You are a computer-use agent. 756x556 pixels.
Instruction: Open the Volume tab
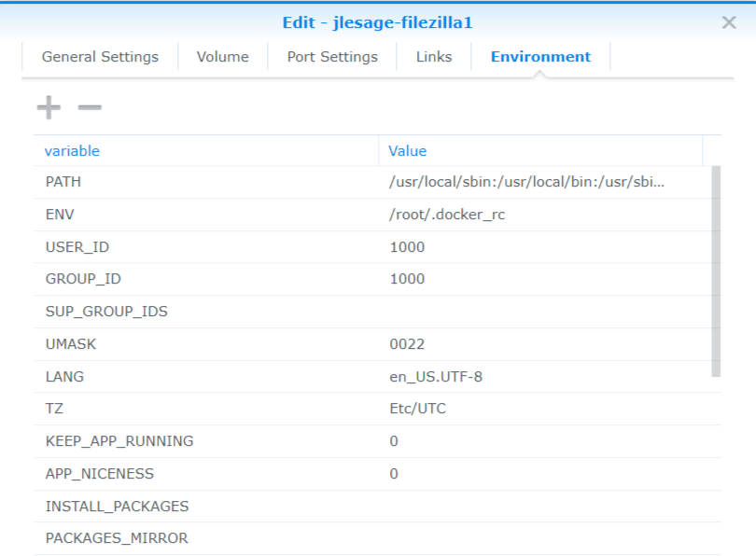coord(222,56)
